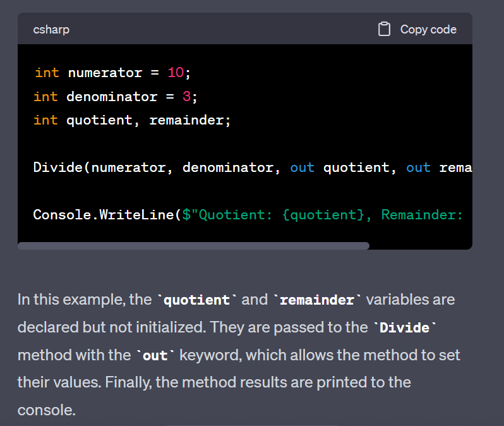Click the horizontal scrollbar of code block
504x426 pixels.
click(193, 246)
